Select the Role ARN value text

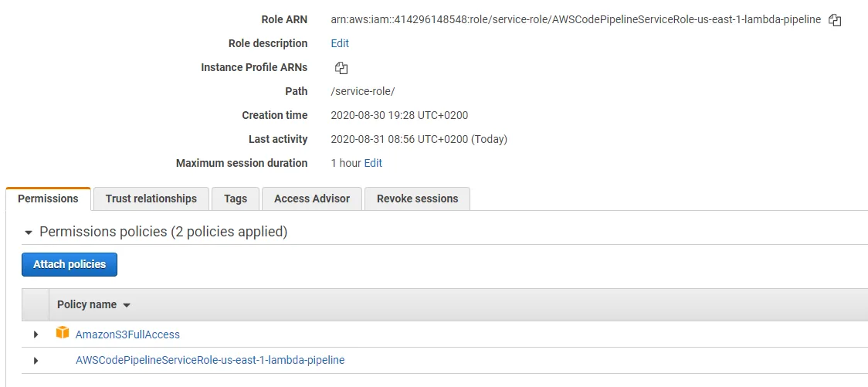[x=576, y=20]
